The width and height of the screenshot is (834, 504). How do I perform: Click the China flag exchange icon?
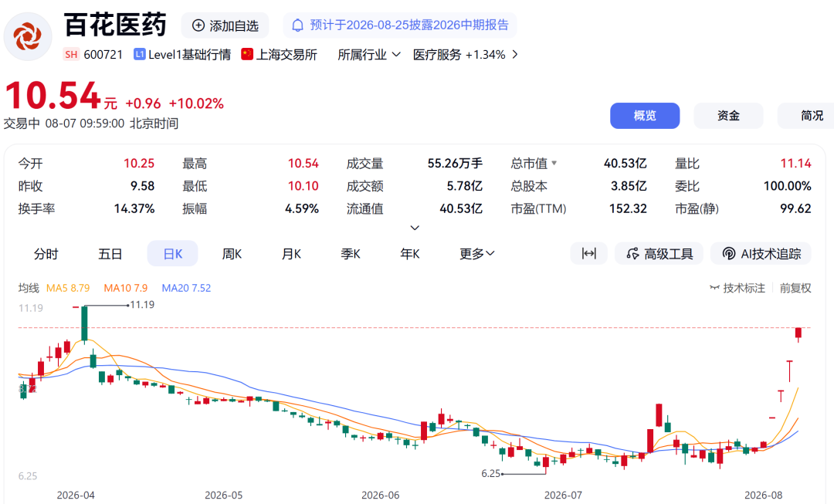point(247,54)
